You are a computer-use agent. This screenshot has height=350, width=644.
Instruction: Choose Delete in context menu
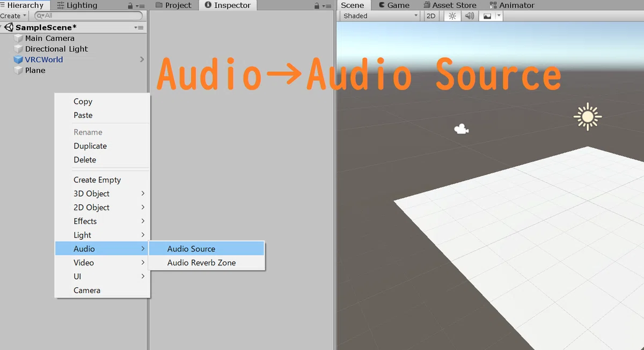click(103, 160)
